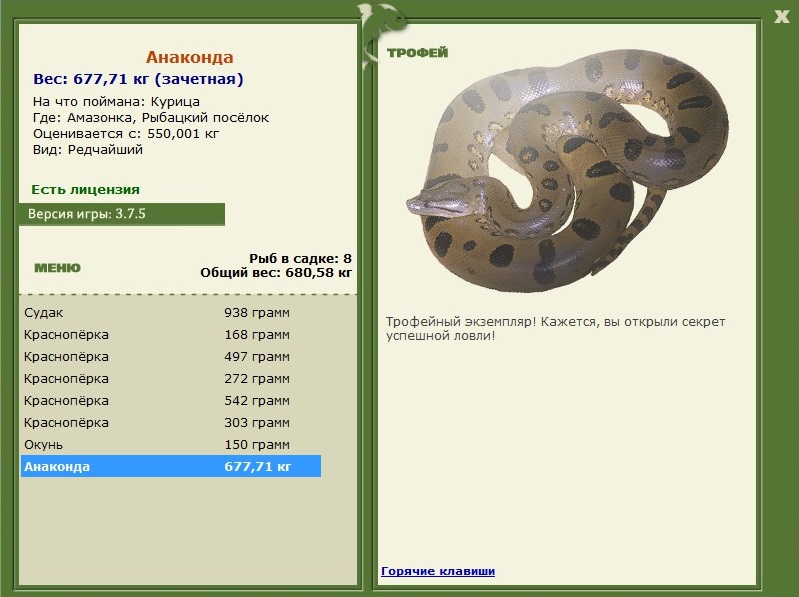Select the Окунь 150 грамм row

171,444
